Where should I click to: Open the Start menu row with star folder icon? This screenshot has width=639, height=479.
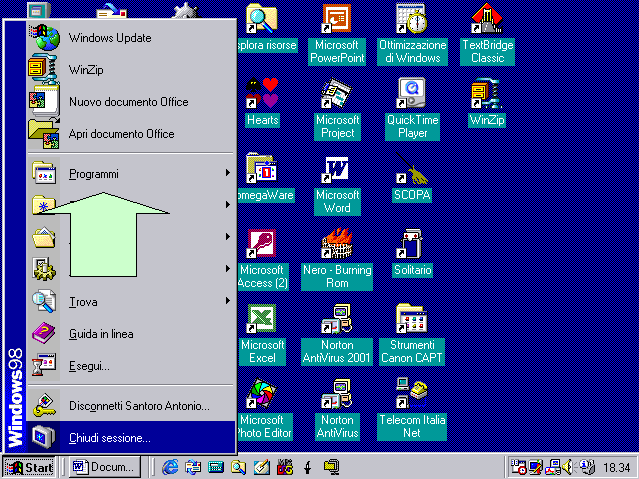pos(131,205)
